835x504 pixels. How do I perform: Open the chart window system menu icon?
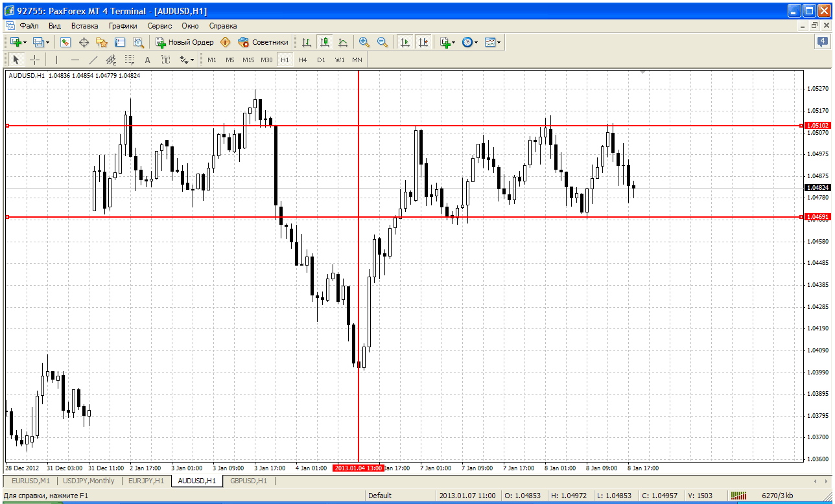click(10, 26)
